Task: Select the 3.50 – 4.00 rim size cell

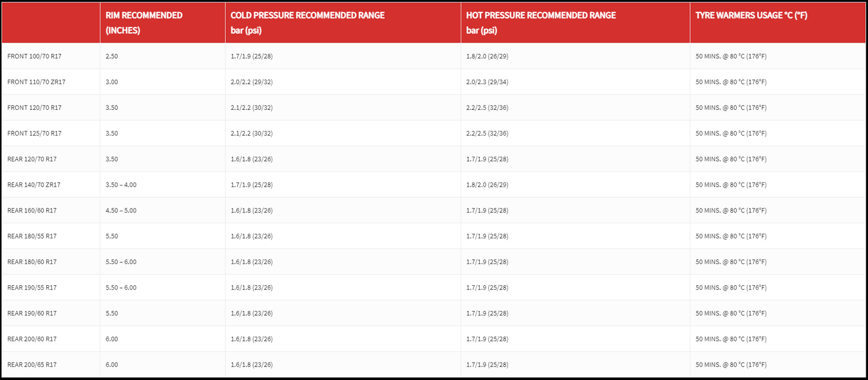Action: point(121,185)
